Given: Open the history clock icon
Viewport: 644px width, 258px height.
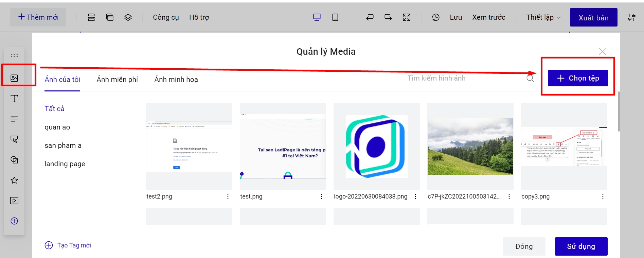Looking at the screenshot, I should [435, 17].
